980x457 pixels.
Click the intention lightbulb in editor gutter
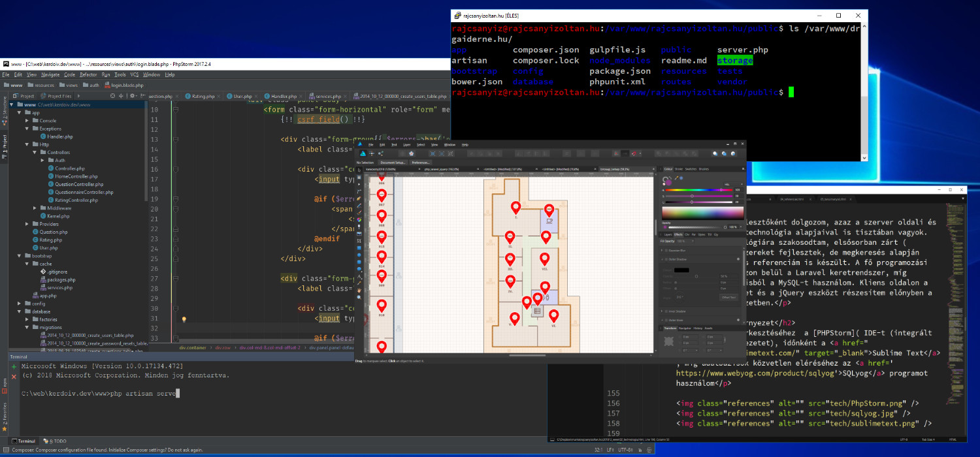point(184,319)
